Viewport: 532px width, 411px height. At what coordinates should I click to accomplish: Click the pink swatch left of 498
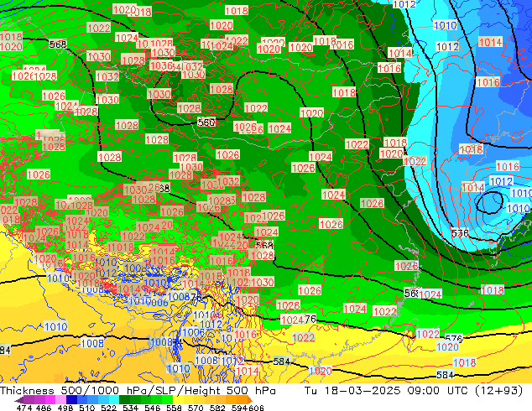(60, 399)
